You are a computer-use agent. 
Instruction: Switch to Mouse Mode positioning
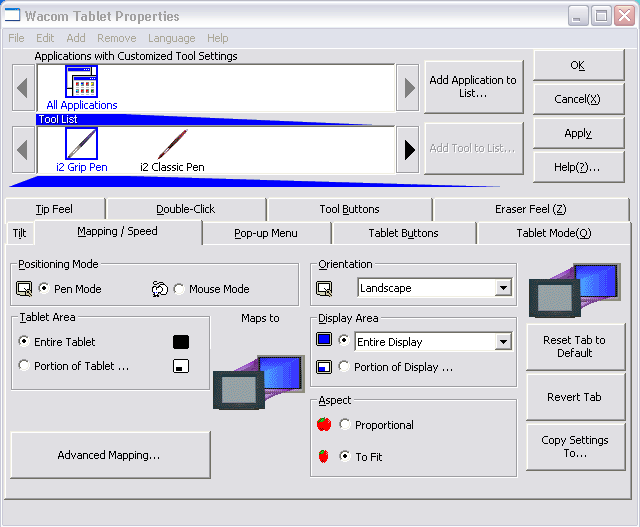pos(179,289)
